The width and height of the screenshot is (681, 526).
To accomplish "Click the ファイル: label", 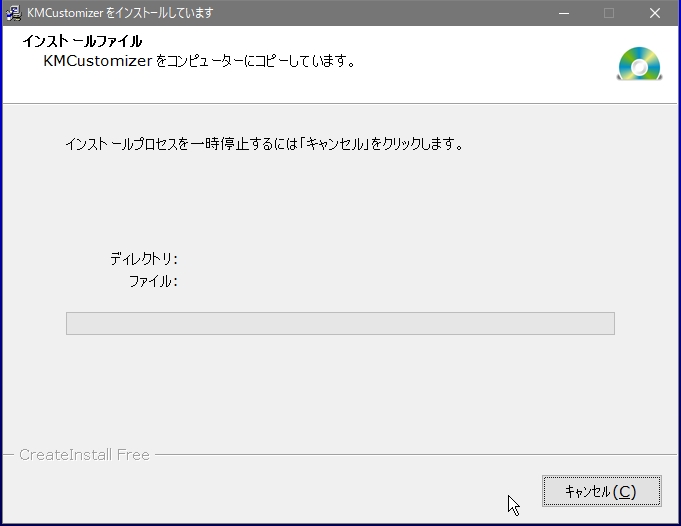I will tap(153, 281).
